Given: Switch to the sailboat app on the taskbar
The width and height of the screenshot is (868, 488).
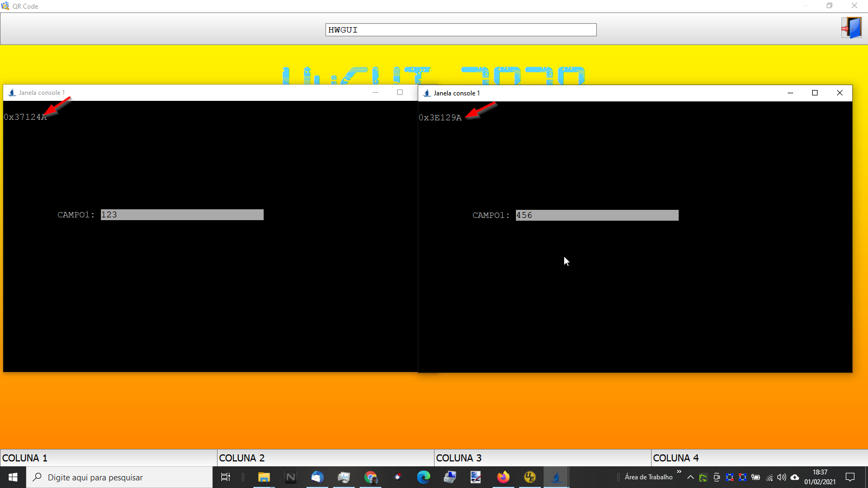Looking at the screenshot, I should point(556,477).
